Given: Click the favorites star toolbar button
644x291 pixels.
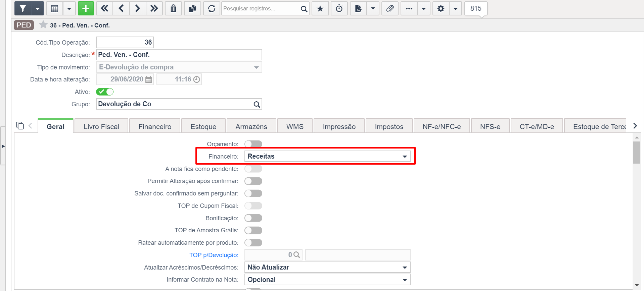Looking at the screenshot, I should (x=320, y=8).
